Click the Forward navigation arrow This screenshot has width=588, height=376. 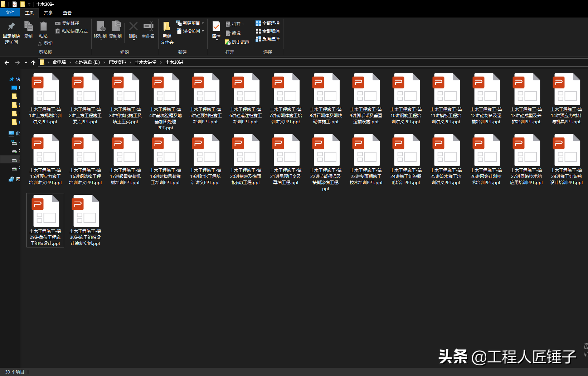point(17,63)
